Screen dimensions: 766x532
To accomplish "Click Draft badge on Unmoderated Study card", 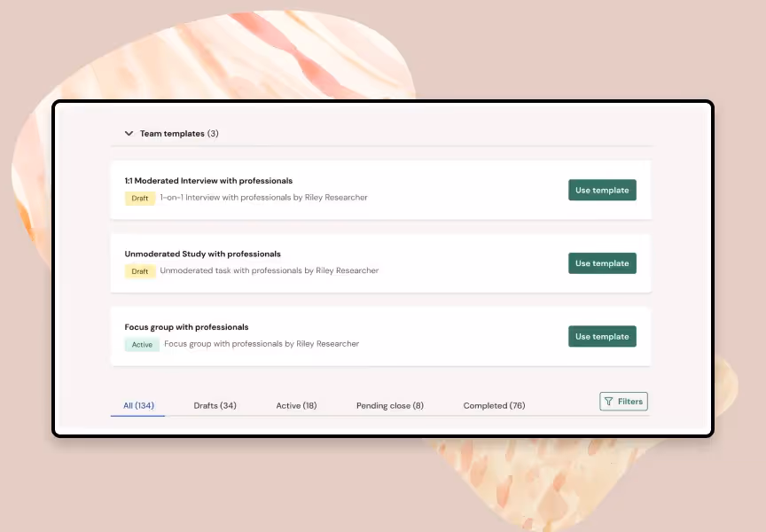I will (140, 271).
